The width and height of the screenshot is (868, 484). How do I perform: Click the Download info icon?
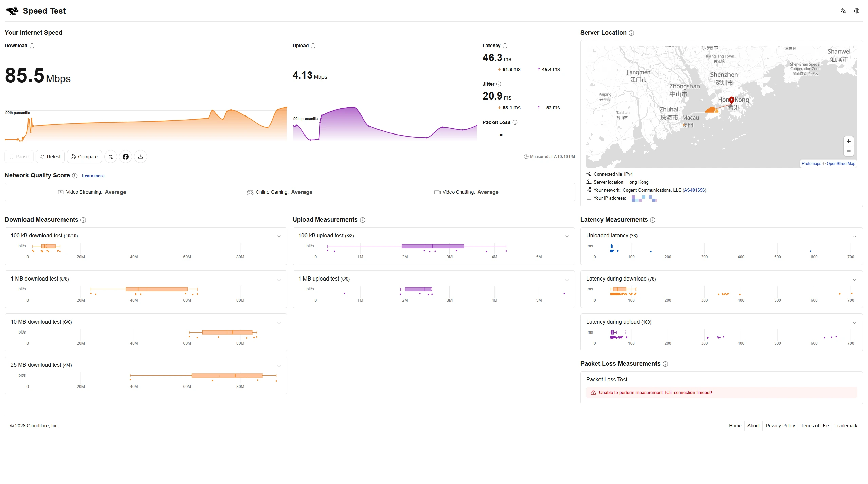point(32,46)
